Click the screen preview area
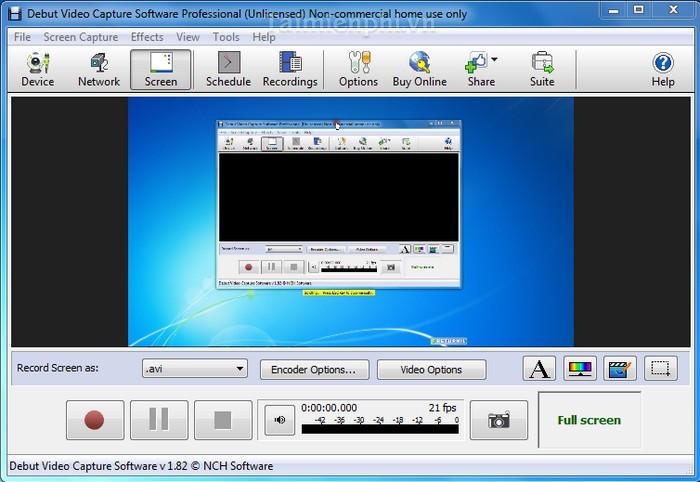 pos(350,222)
